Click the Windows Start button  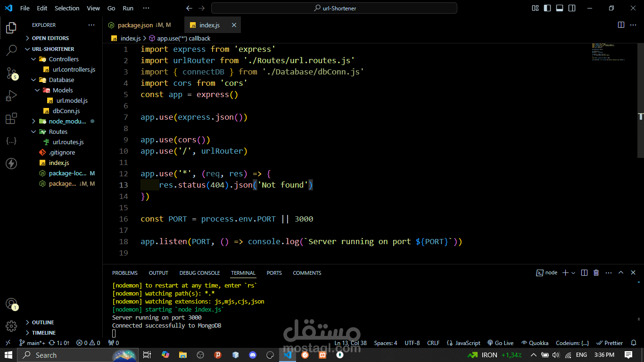coord(8,355)
